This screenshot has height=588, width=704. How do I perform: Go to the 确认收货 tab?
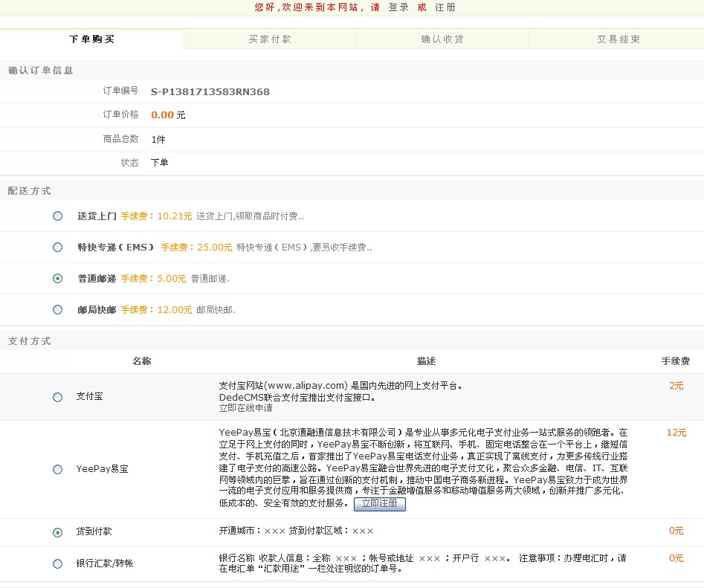pyautogui.click(x=442, y=39)
